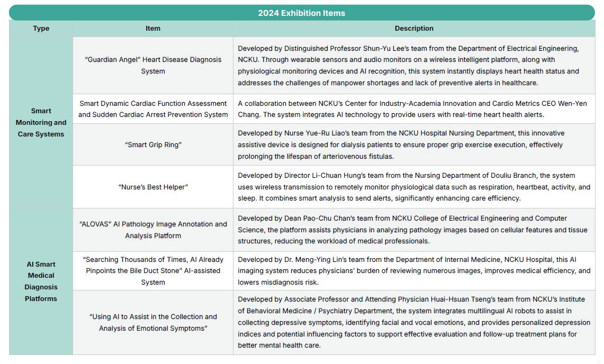Select the description by Dr. Meng-Ying Lin's team
The width and height of the screenshot is (604, 364).
pyautogui.click(x=414, y=271)
